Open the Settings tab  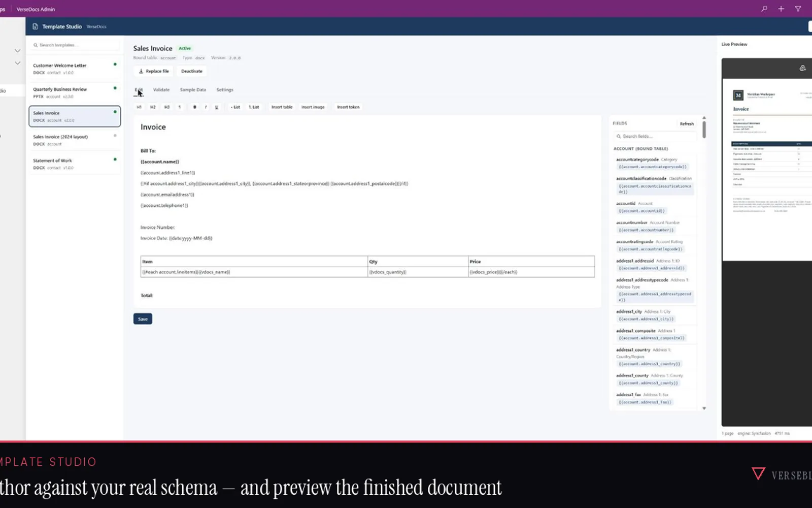click(225, 90)
